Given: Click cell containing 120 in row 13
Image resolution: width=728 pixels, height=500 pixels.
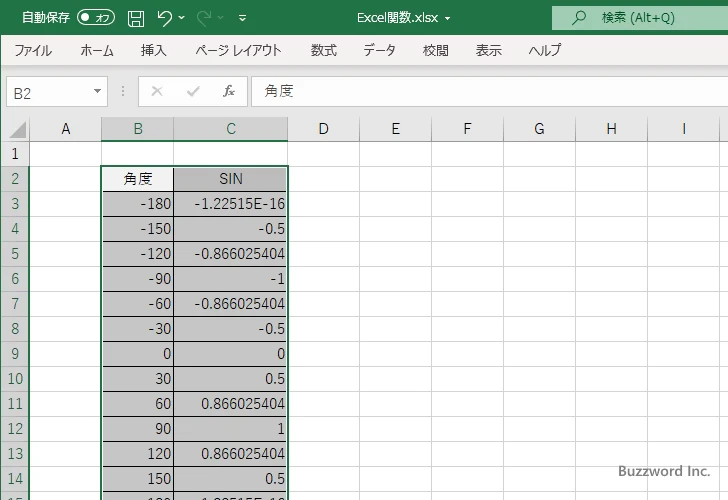Looking at the screenshot, I should point(137,454).
